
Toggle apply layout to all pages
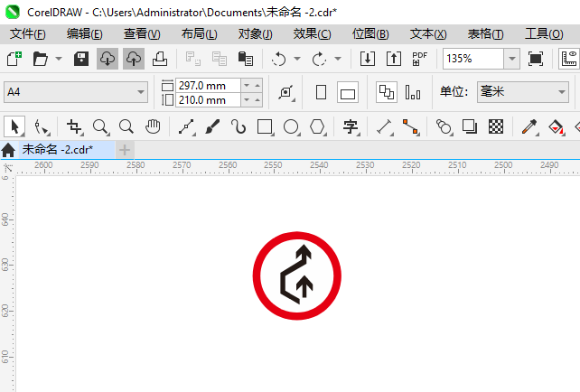click(x=387, y=92)
